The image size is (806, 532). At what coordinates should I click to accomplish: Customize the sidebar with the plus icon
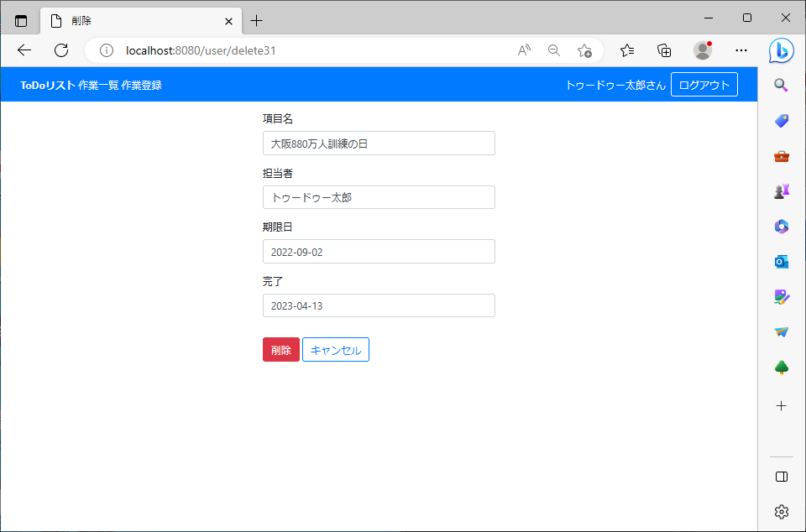click(x=781, y=405)
